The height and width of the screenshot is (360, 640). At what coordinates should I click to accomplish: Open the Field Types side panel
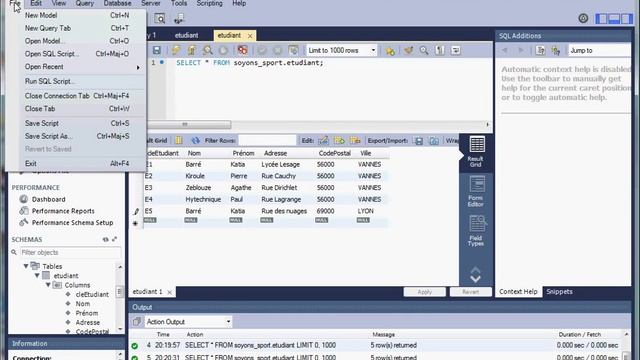pos(476,231)
